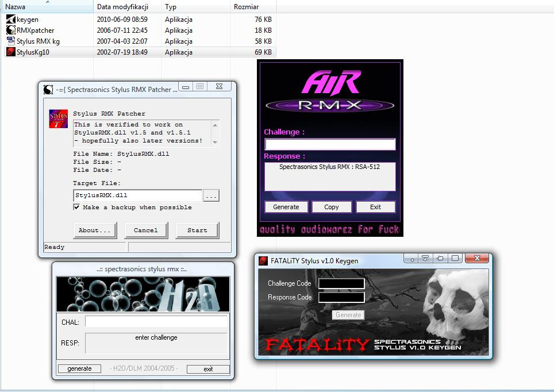Viewport: 554px width, 392px height.
Task: Click the Stylus logo image in the patcher
Action: [x=58, y=118]
